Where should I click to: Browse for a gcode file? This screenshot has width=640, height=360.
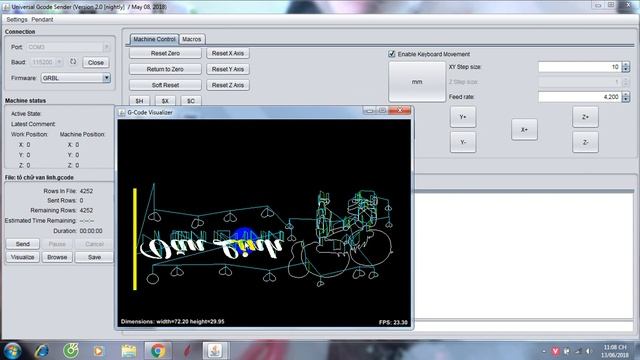coord(57,257)
